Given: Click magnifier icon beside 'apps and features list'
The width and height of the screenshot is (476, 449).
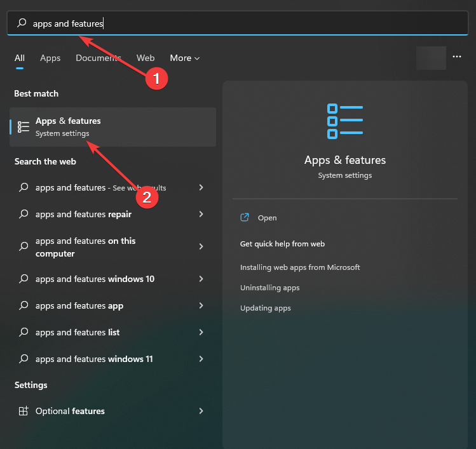Looking at the screenshot, I should 24,332.
